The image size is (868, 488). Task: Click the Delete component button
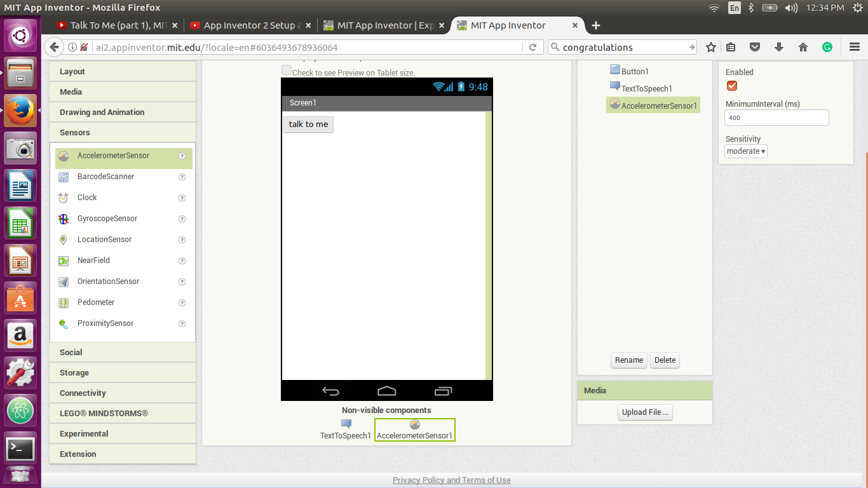coord(665,360)
